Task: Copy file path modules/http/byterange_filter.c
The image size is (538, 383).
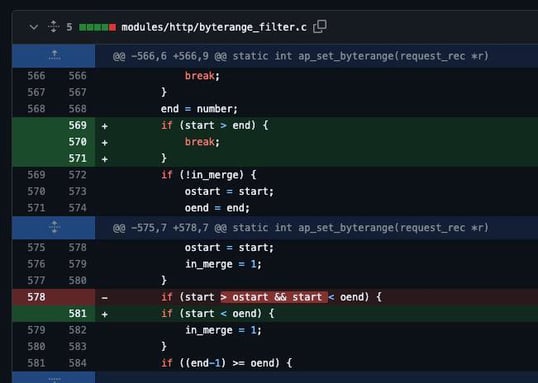Action: point(320,27)
